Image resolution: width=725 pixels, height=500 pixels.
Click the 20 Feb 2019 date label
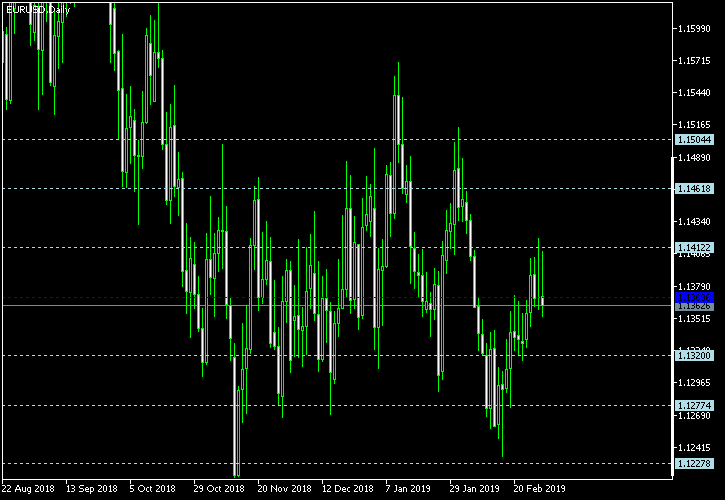(x=540, y=488)
